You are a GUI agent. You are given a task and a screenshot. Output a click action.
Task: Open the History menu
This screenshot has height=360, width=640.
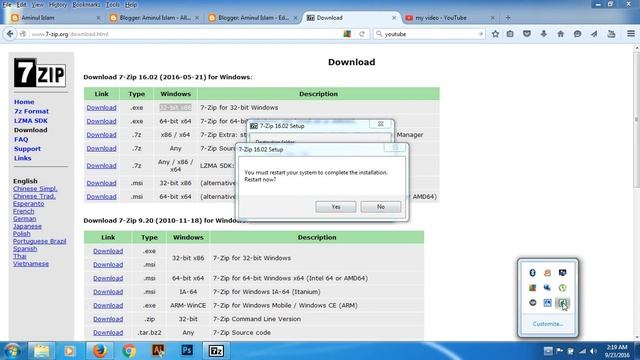point(58,5)
